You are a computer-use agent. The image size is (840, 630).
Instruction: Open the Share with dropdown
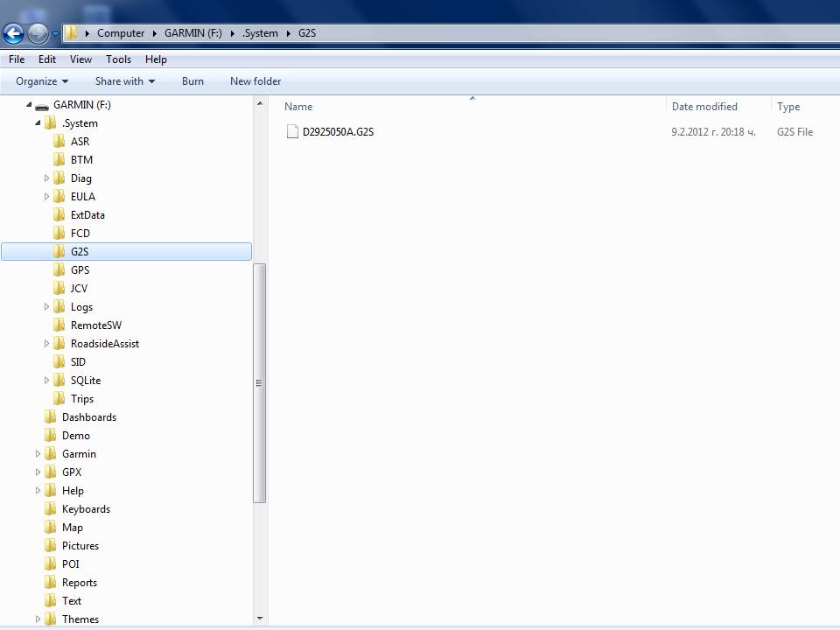(x=124, y=81)
